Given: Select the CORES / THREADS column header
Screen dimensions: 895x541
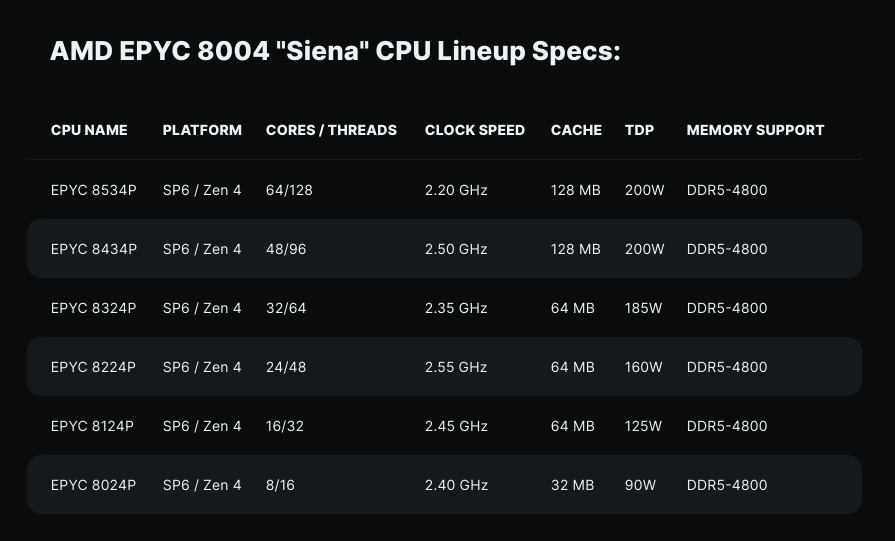Looking at the screenshot, I should (x=331, y=130).
